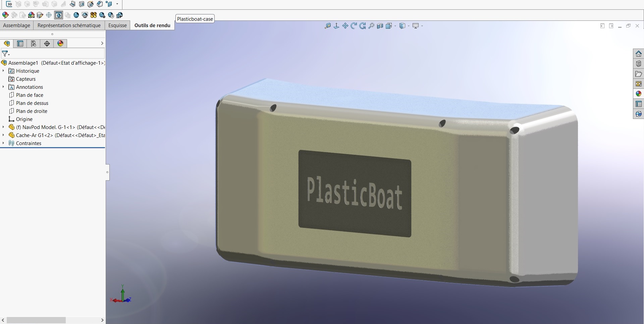Switch to the DisplayManager tab icon

point(60,44)
